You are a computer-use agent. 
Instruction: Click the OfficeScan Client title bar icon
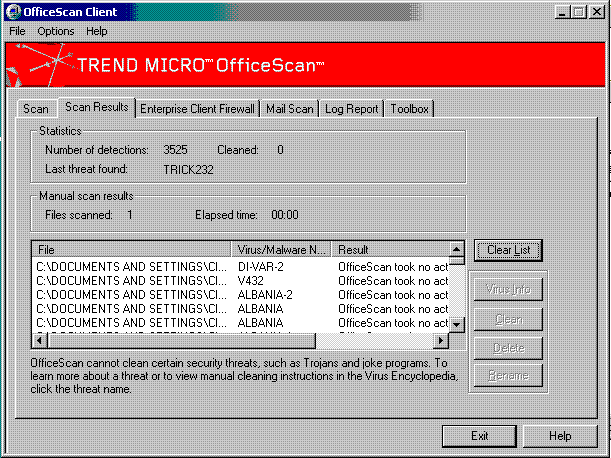point(13,12)
